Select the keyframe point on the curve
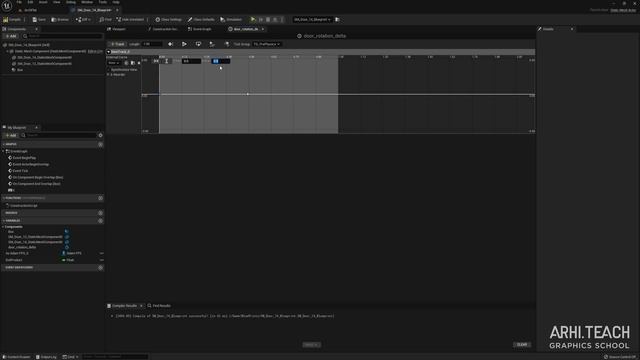This screenshot has height=360, width=640. coord(248,94)
